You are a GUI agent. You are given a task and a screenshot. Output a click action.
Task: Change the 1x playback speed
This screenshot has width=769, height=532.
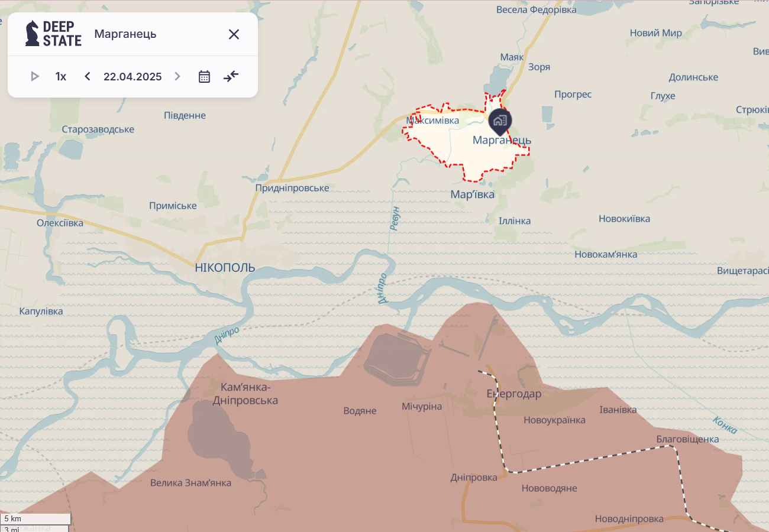[61, 76]
